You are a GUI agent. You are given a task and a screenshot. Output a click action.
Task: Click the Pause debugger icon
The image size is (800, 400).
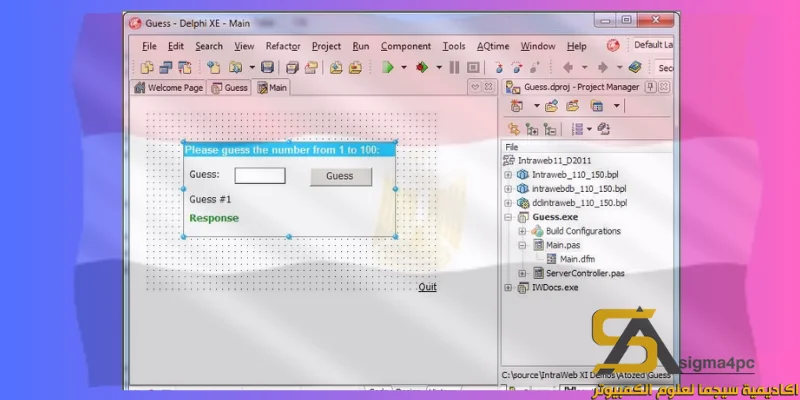click(454, 67)
